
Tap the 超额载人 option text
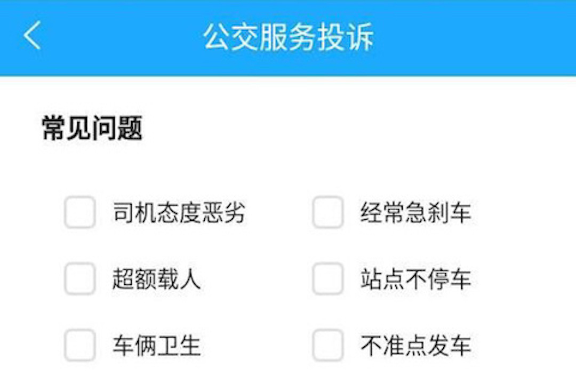click(156, 279)
